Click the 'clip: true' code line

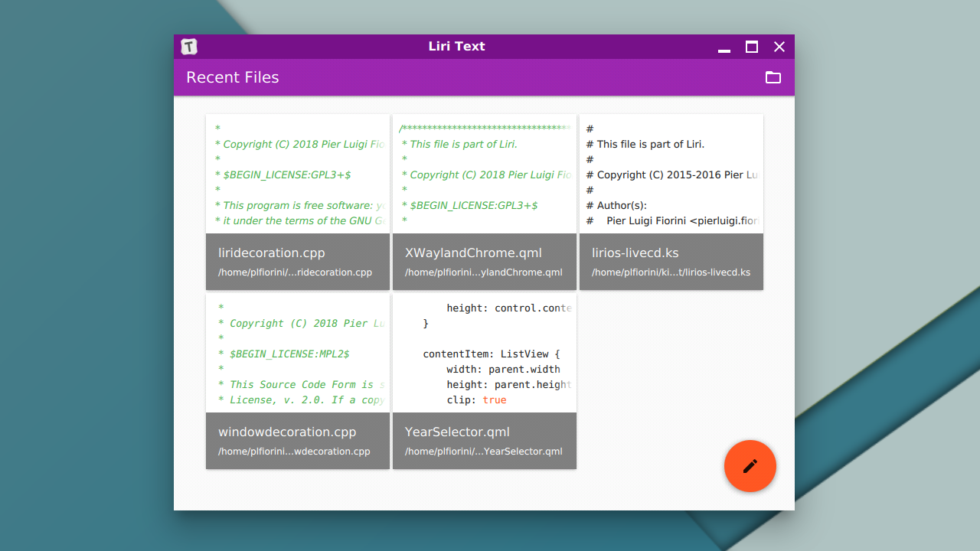476,400
